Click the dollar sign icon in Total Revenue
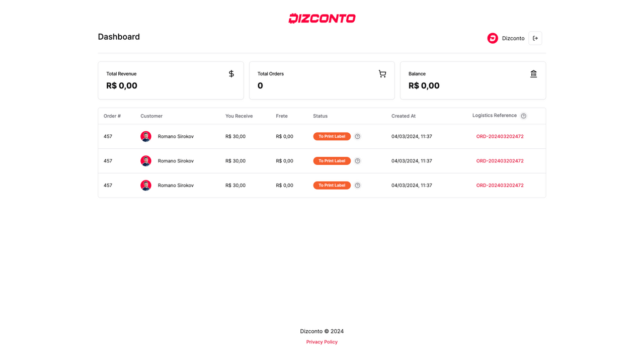Screen dimensions: 644x362 231,74
